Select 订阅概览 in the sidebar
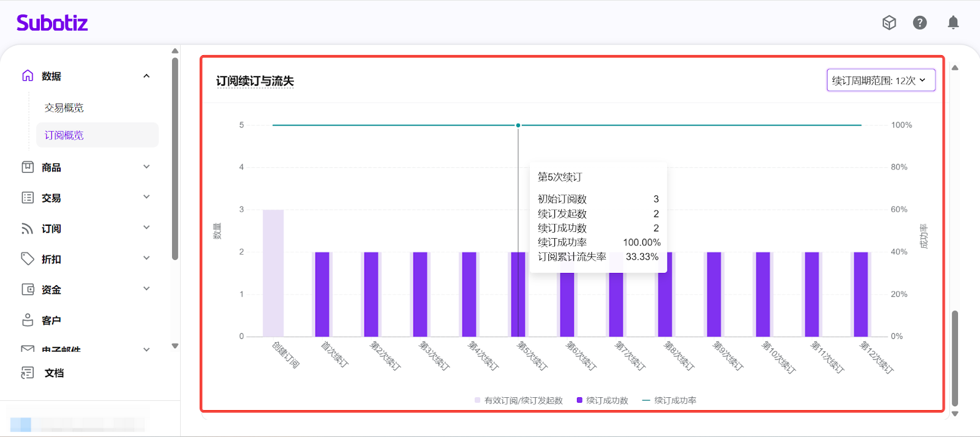 coord(64,135)
